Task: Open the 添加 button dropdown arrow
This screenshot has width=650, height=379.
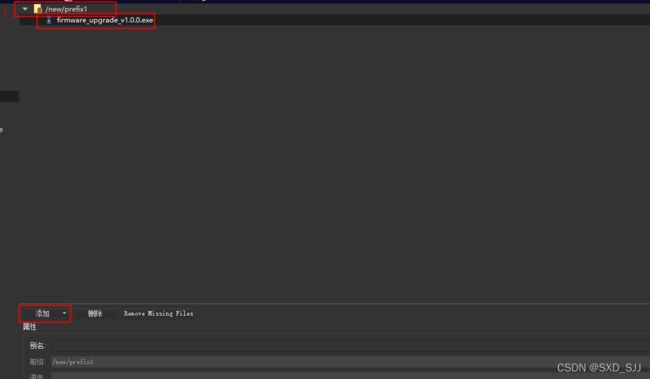Action: click(x=64, y=313)
